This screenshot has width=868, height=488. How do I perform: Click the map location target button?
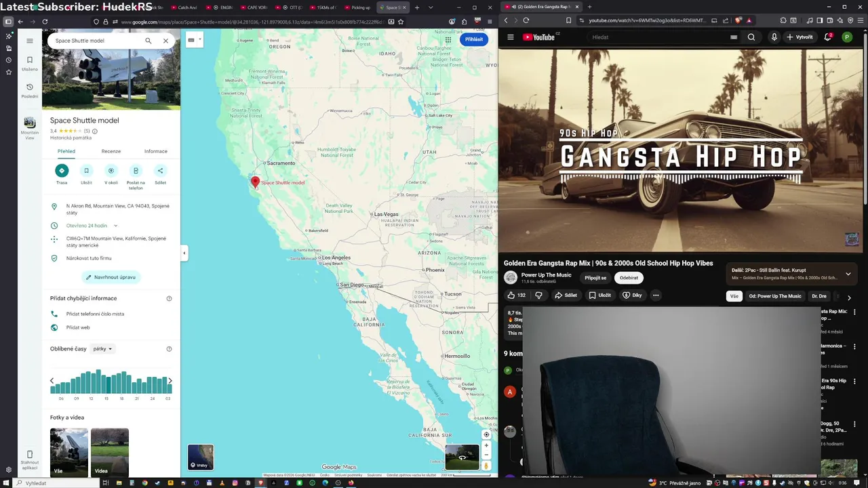pos(486,434)
